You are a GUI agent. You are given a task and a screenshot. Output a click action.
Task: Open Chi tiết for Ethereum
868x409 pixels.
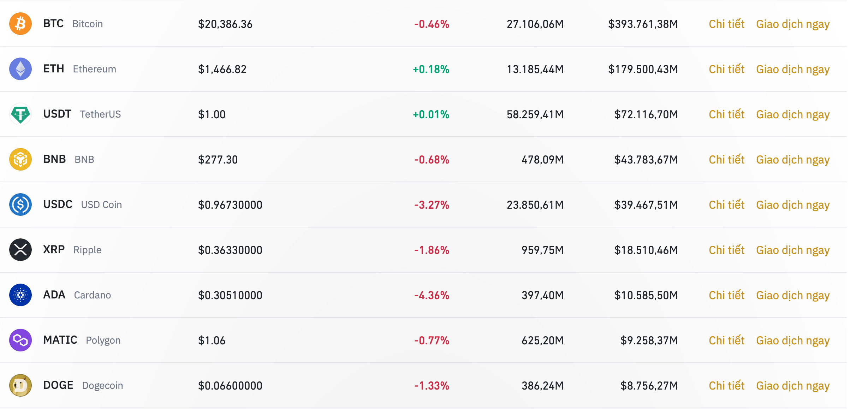726,69
